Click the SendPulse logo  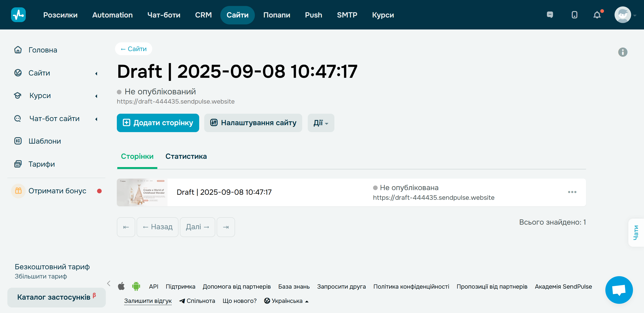[18, 15]
